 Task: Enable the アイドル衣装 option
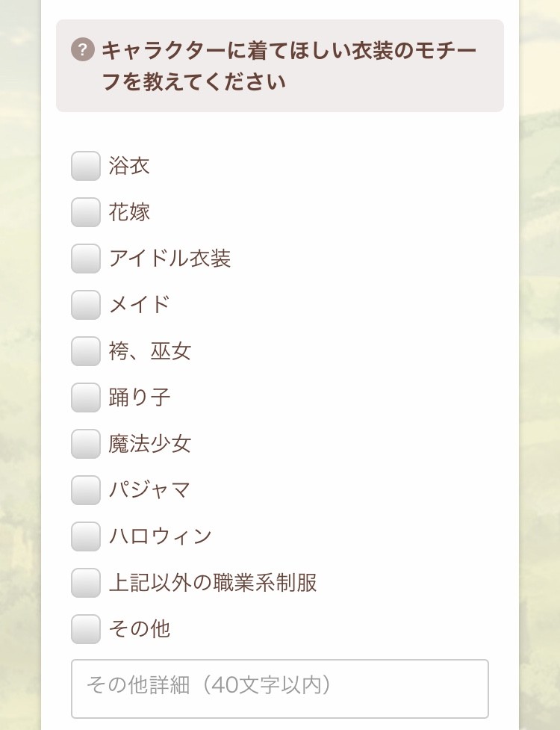(x=84, y=259)
